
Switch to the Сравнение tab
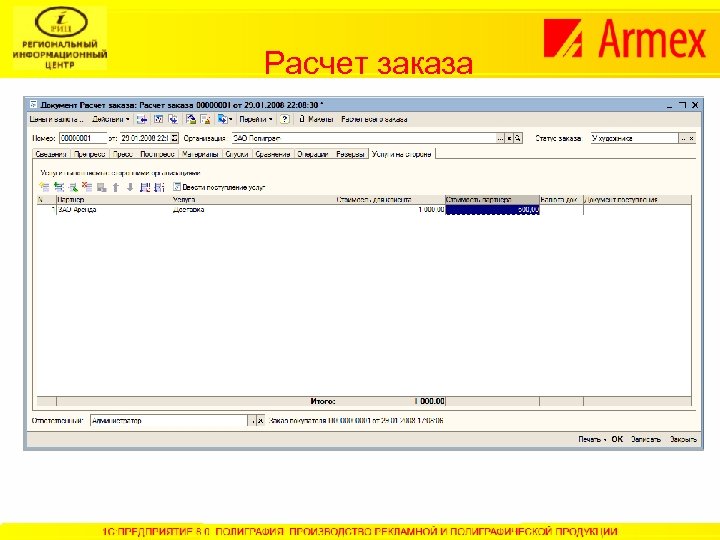(x=273, y=154)
